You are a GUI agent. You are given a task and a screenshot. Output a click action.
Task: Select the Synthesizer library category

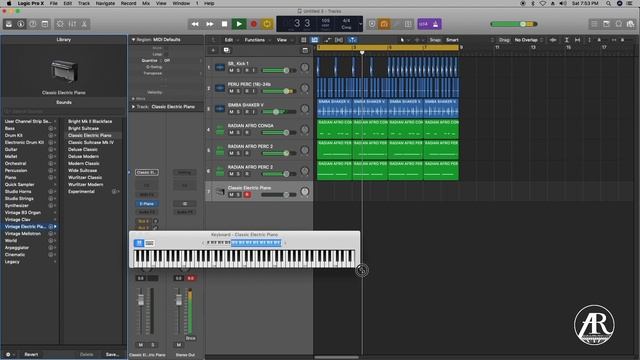(17, 205)
